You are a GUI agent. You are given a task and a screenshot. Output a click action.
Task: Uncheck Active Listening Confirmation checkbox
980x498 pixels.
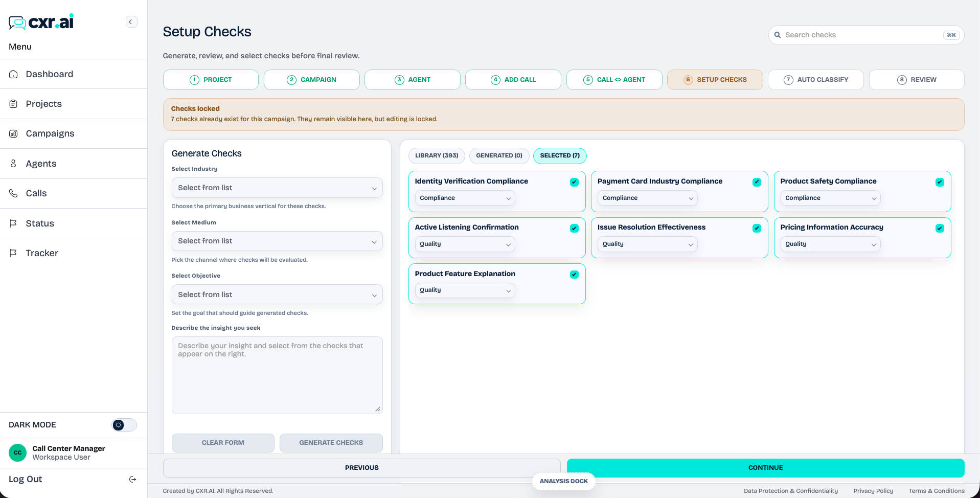tap(574, 228)
